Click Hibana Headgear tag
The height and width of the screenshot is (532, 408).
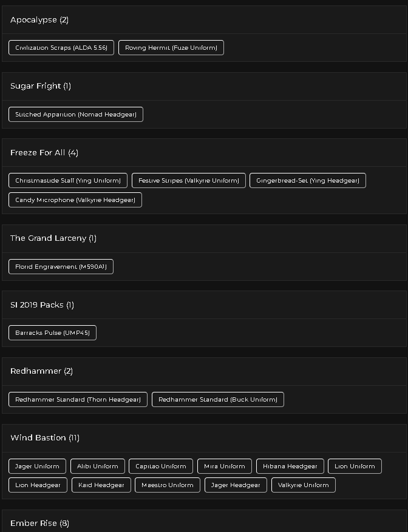click(290, 466)
